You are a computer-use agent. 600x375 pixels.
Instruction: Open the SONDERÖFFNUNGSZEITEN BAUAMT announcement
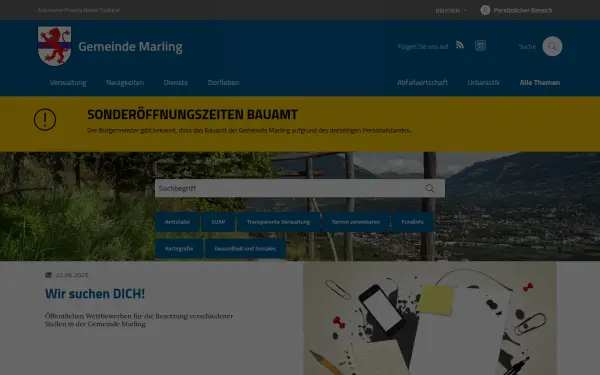tap(192, 114)
